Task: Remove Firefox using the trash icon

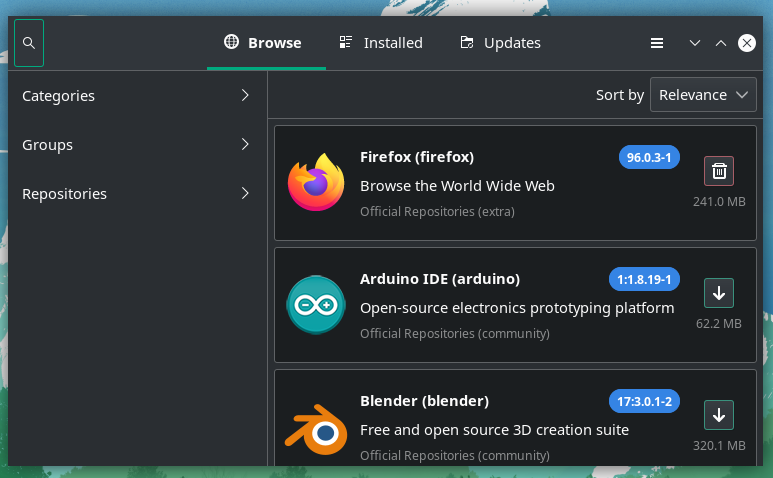Action: pyautogui.click(x=719, y=171)
